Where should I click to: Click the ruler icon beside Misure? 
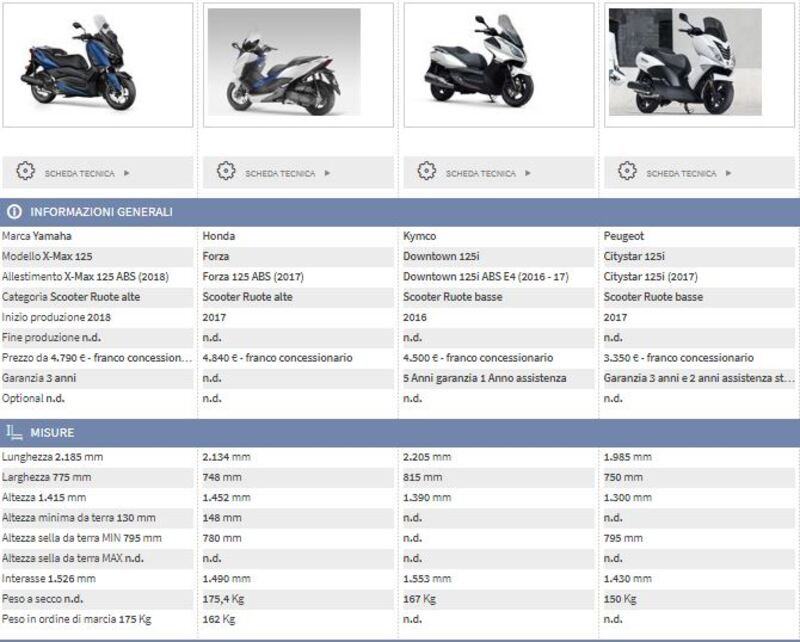(x=11, y=433)
